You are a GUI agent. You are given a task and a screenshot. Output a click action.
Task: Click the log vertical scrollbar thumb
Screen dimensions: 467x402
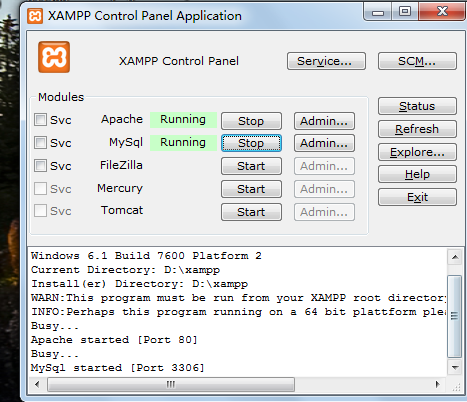pyautogui.click(x=455, y=316)
